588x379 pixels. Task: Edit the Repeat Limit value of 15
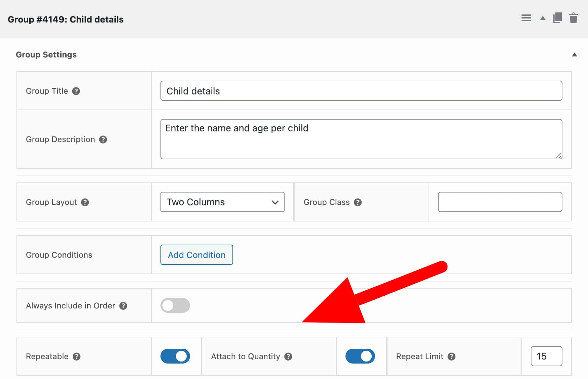[546, 356]
